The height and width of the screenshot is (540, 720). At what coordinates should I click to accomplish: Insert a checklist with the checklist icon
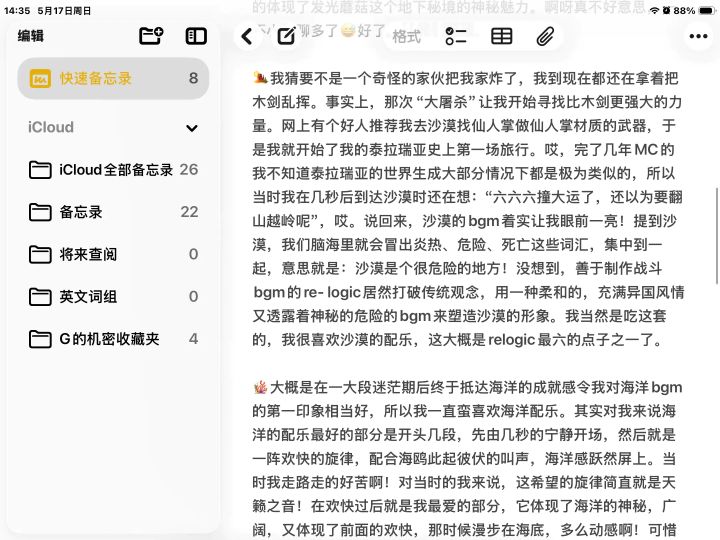coord(456,36)
